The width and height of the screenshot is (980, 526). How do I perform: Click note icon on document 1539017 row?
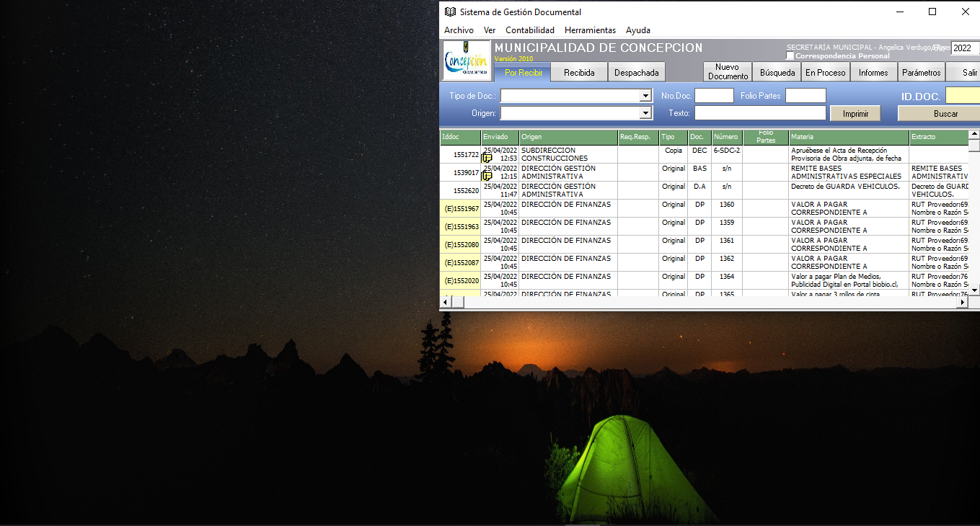pos(487,176)
